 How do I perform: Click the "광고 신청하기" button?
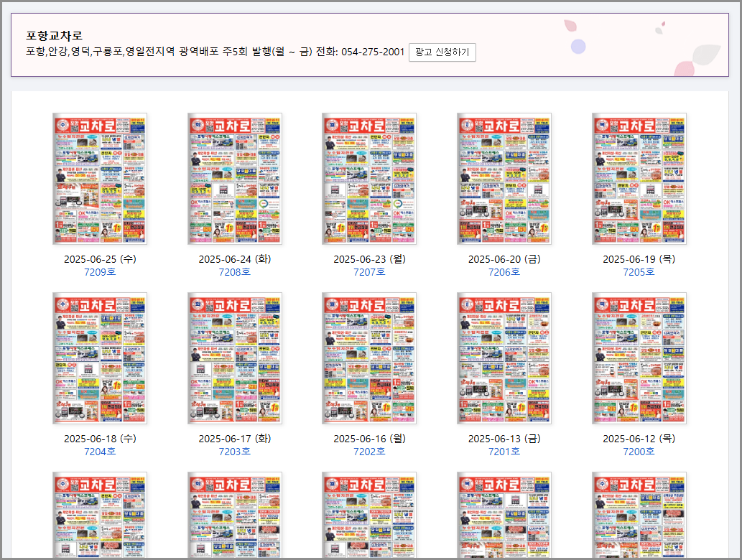442,52
